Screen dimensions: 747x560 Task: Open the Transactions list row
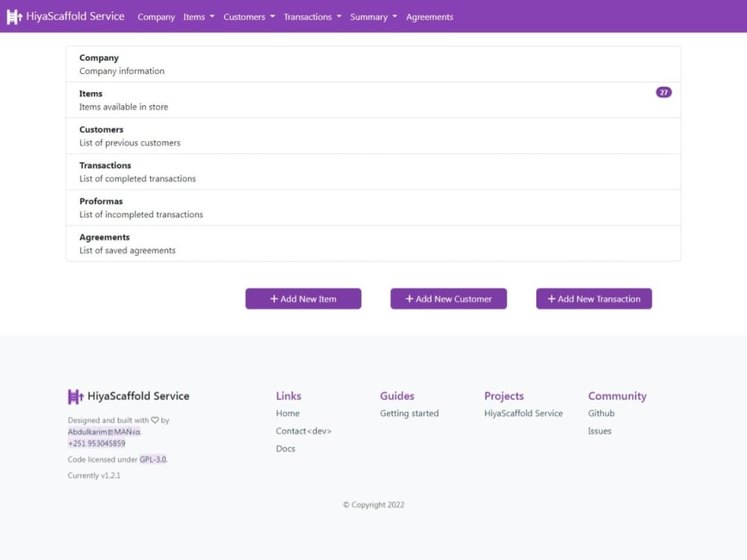point(373,172)
